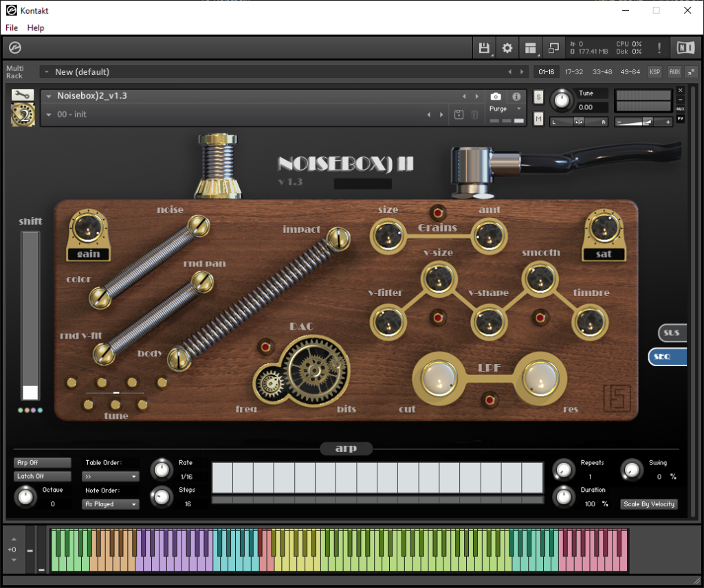Viewport: 704px width, 588px height.
Task: Click the shift vertical slider
Action: pos(30,316)
